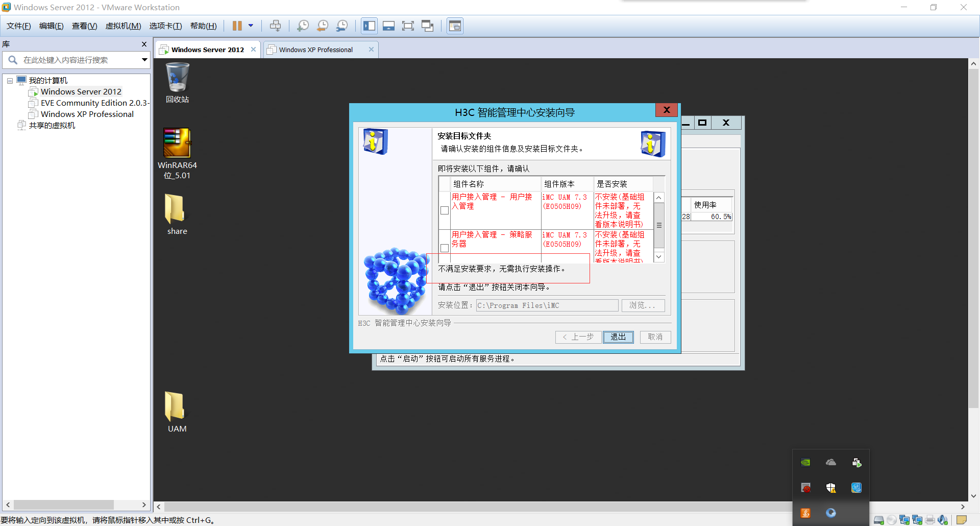Open the Windows Security shield tray icon
Image resolution: width=980 pixels, height=526 pixels.
(831, 488)
